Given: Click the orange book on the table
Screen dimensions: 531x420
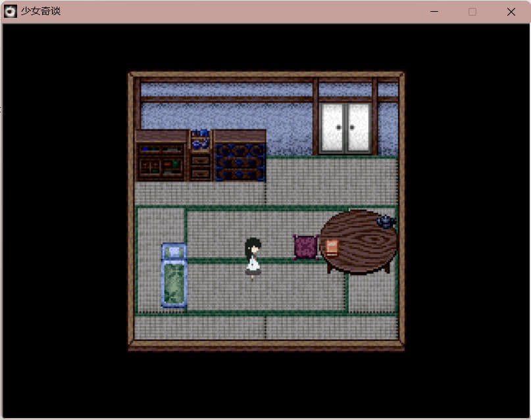Looking at the screenshot, I should [332, 247].
